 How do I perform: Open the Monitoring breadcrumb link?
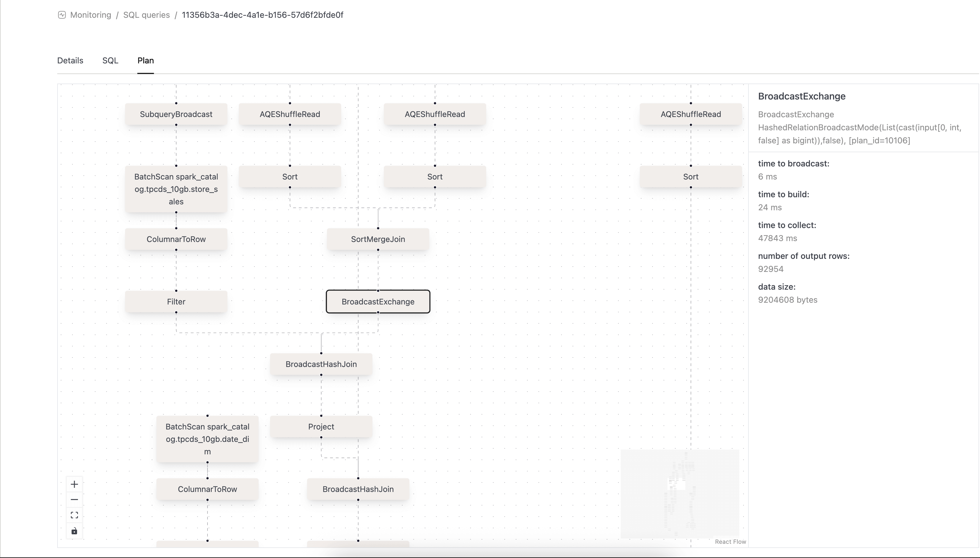pos(90,15)
